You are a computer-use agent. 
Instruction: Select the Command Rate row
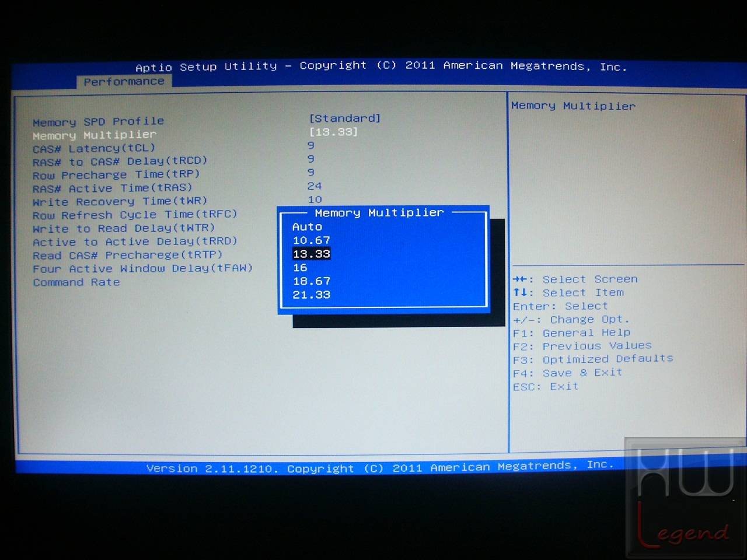tap(76, 282)
